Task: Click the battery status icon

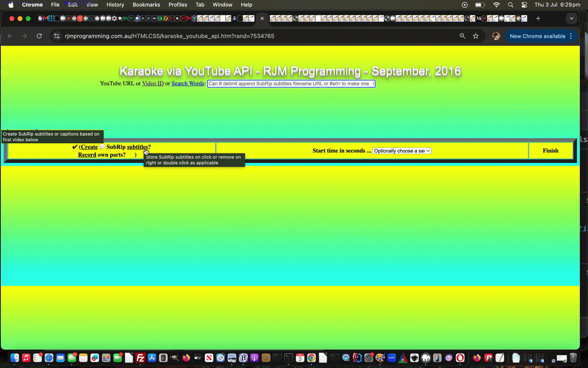Action: point(480,5)
